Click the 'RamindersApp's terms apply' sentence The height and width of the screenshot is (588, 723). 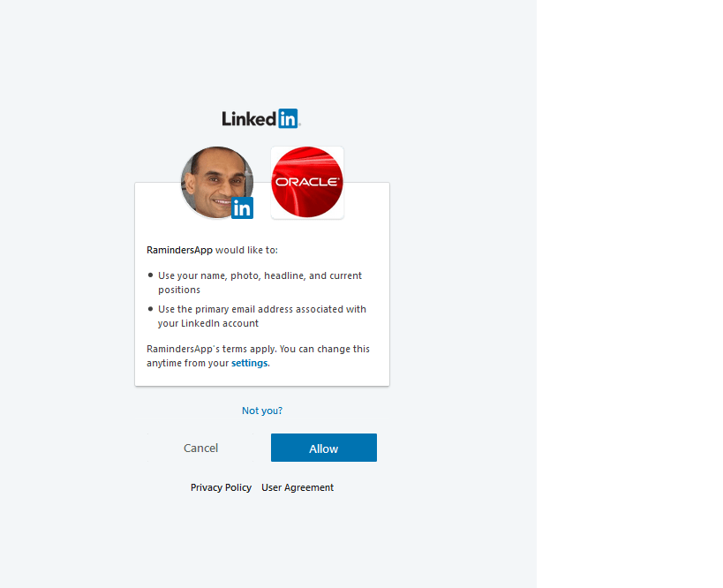[x=258, y=356]
